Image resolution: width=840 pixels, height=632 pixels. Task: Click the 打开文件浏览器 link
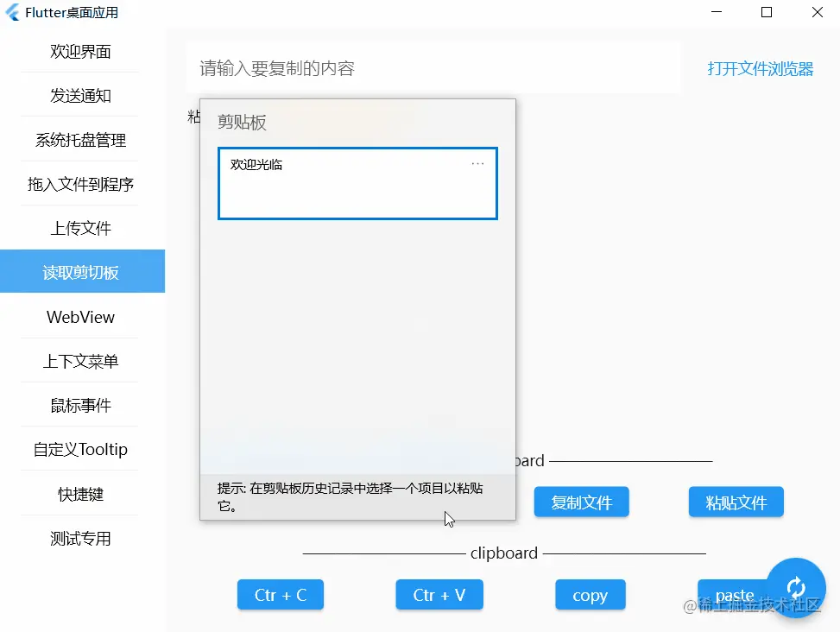[761, 68]
